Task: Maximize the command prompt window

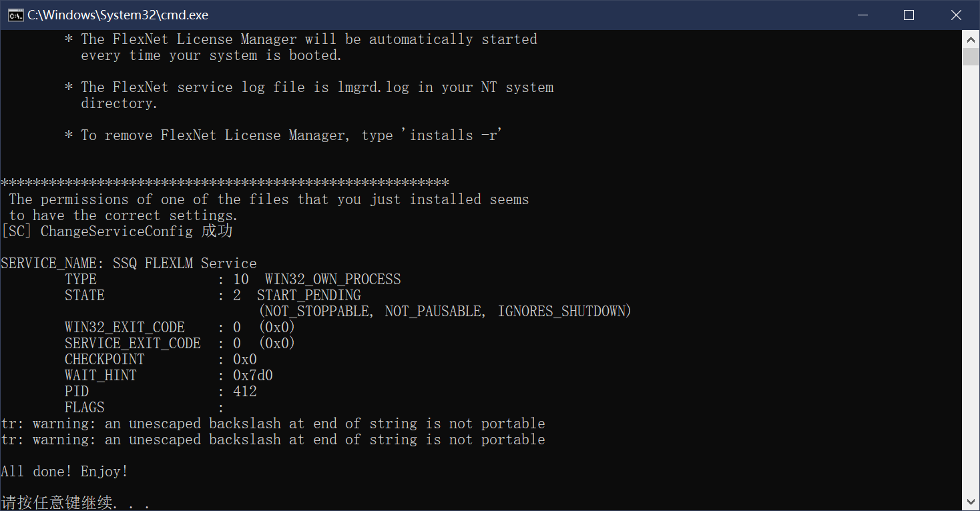Action: point(909,15)
